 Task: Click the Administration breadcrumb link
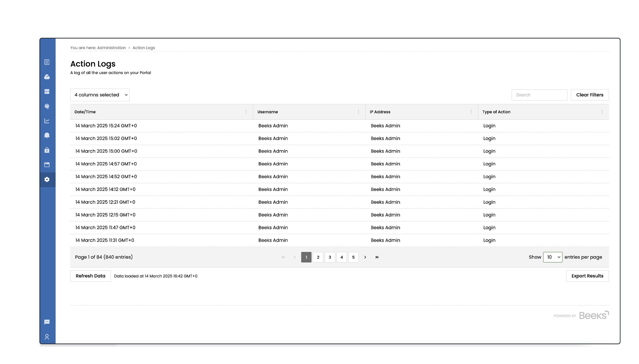click(112, 48)
